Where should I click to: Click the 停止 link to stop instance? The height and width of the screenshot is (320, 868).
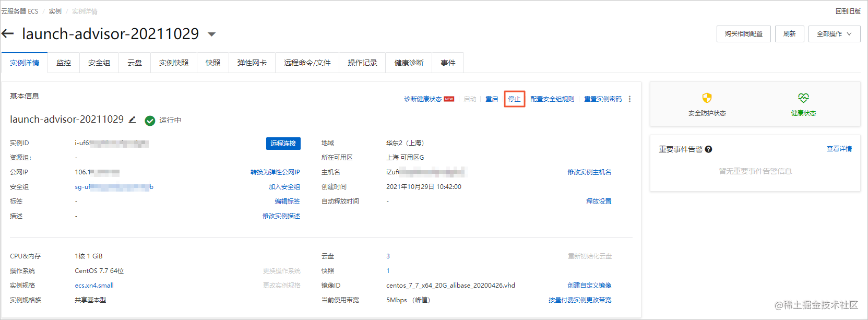point(515,99)
